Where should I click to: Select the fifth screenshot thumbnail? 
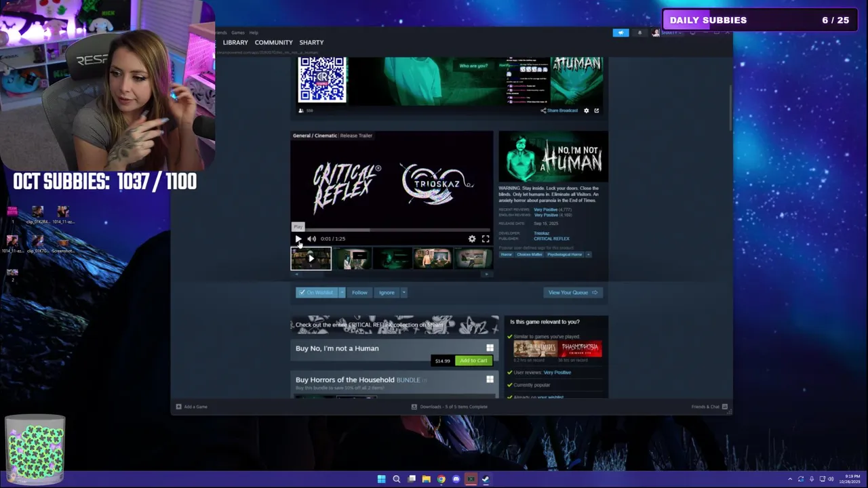473,258
